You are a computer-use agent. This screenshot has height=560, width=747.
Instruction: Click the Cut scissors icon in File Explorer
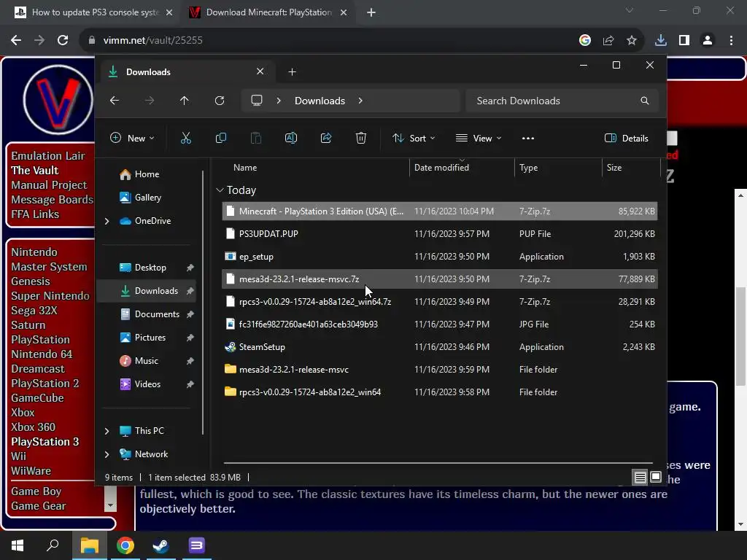coord(186,138)
